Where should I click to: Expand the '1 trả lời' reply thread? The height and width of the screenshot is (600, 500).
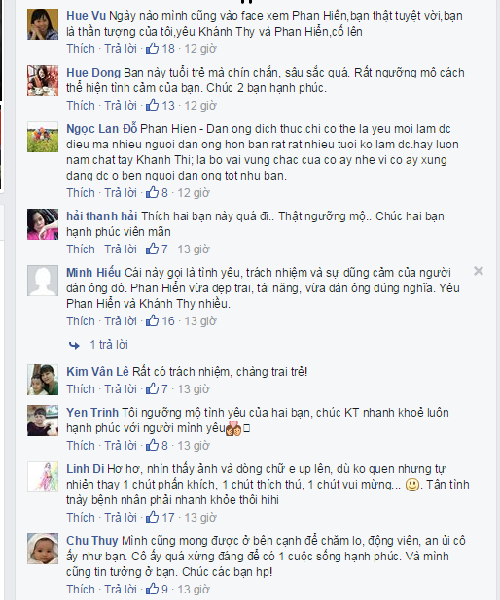(x=108, y=345)
